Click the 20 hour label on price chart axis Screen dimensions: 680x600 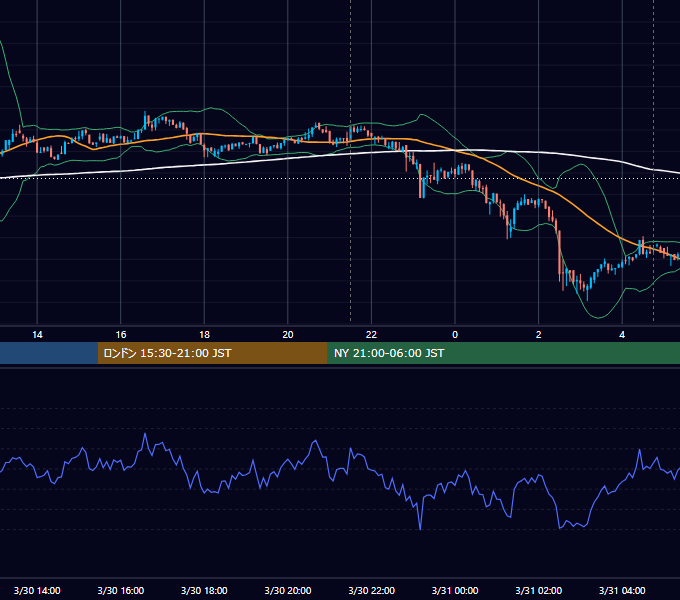coord(288,335)
